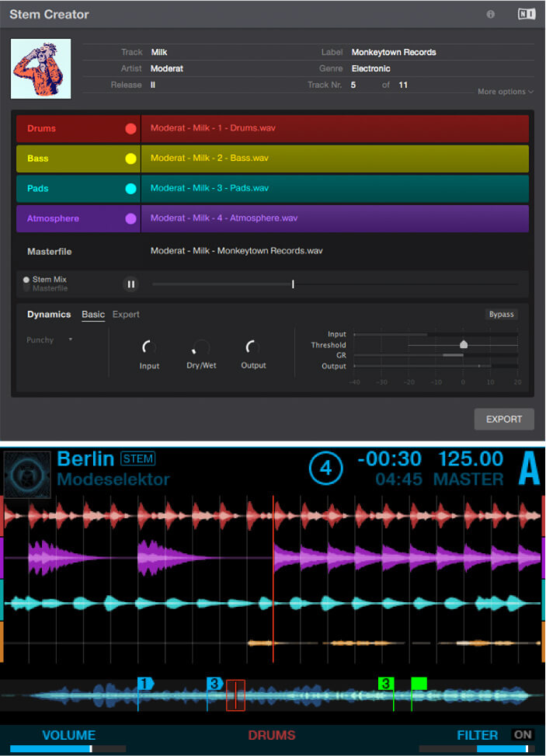
Task: Click the purple Atmosphere color circle
Action: (130, 218)
